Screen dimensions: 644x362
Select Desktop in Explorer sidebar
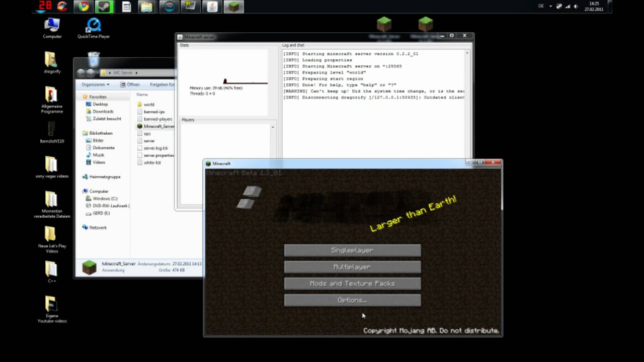pyautogui.click(x=100, y=104)
